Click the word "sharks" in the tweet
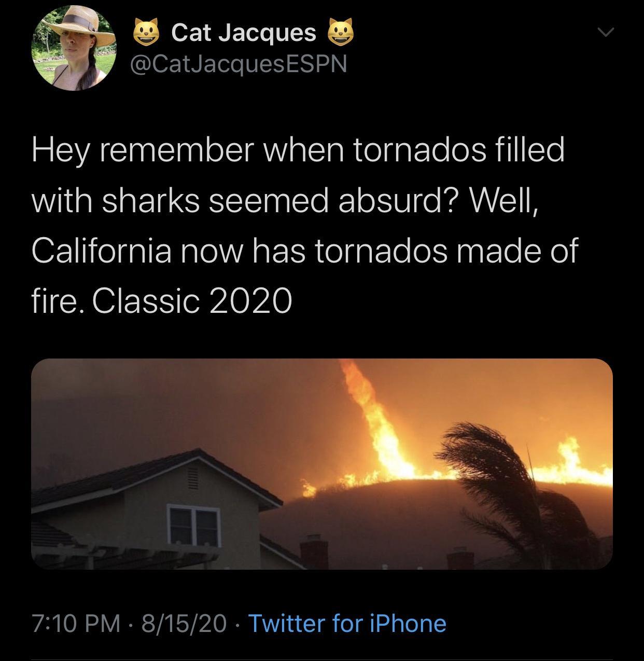The width and height of the screenshot is (644, 661). (x=150, y=200)
